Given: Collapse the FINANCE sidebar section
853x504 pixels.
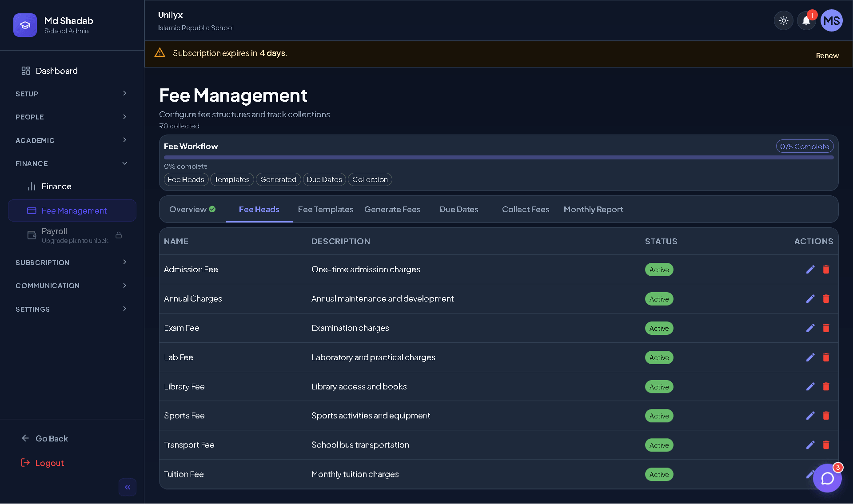Looking at the screenshot, I should click(72, 163).
